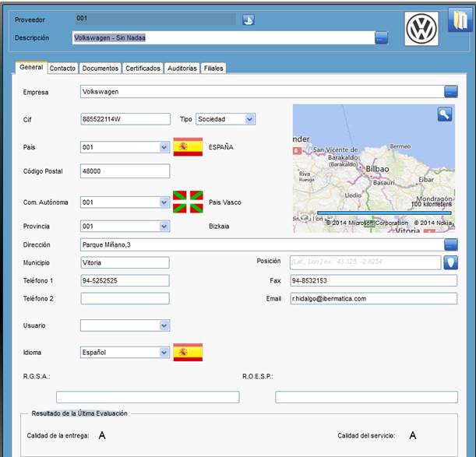This screenshot has width=476, height=457.
Task: Click the blue button beside the Dirección field
Action: tap(451, 244)
